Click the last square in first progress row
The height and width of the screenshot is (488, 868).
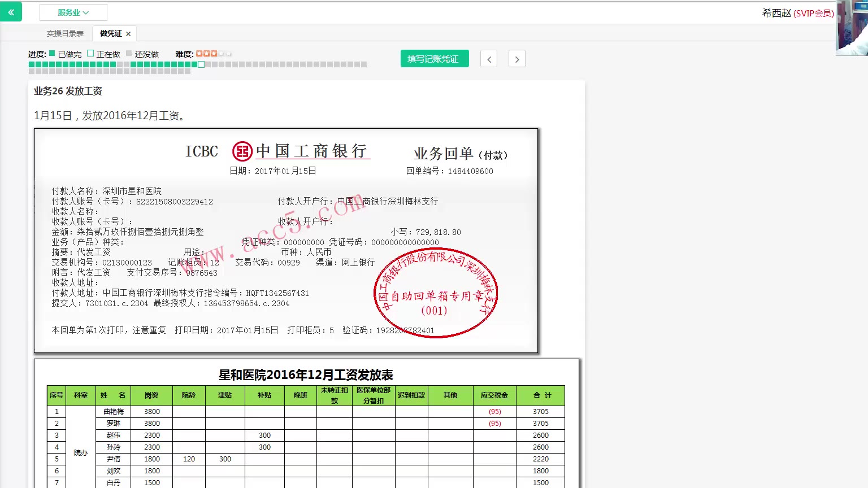364,64
